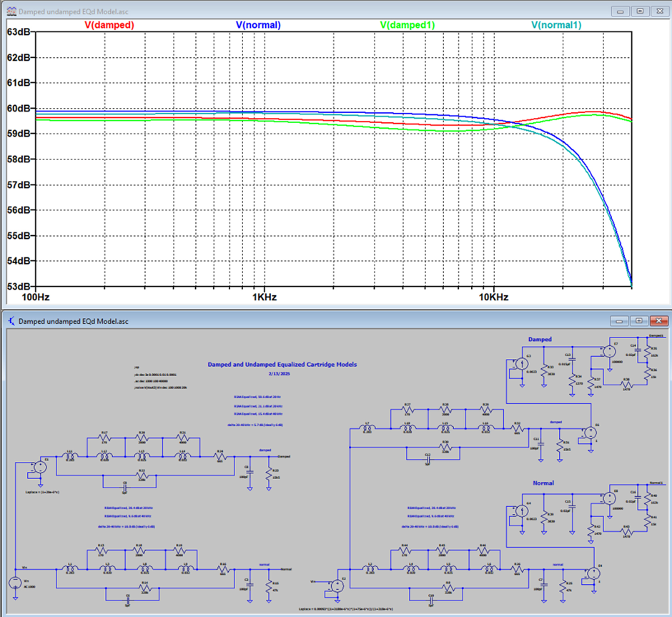
Task: Select the V(damped) red trace label
Action: click(109, 25)
